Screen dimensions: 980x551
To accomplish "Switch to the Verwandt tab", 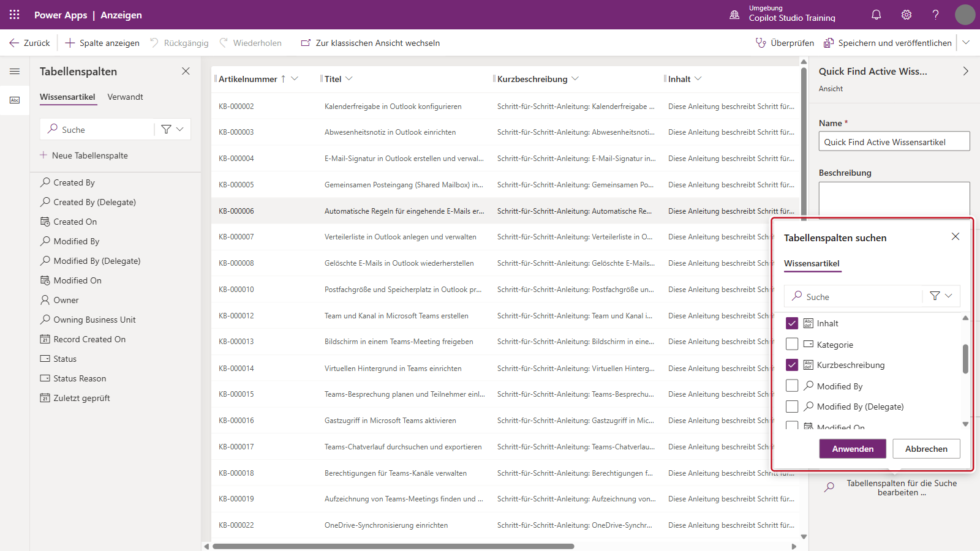I will tap(125, 97).
